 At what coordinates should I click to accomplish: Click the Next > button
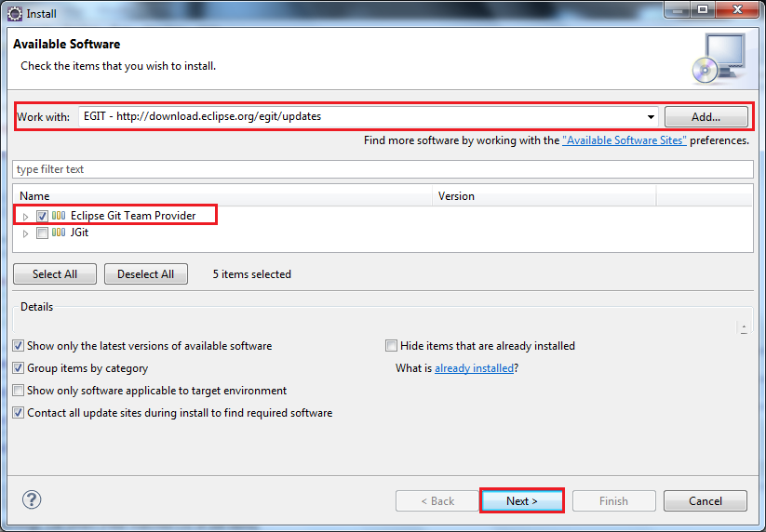click(x=522, y=500)
